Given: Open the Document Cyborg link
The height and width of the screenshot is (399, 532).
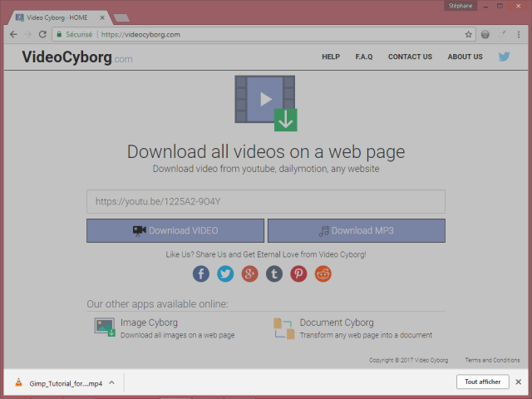Looking at the screenshot, I should click(x=337, y=323).
